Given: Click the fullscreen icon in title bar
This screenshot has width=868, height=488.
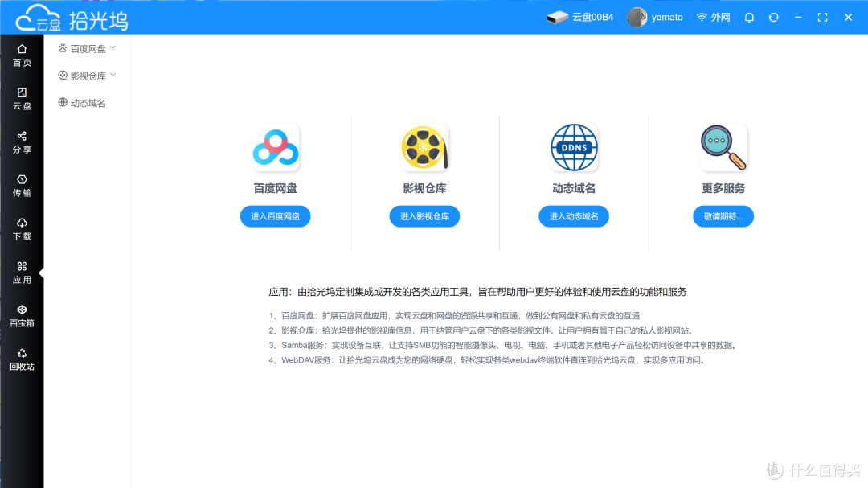Looking at the screenshot, I should (823, 17).
